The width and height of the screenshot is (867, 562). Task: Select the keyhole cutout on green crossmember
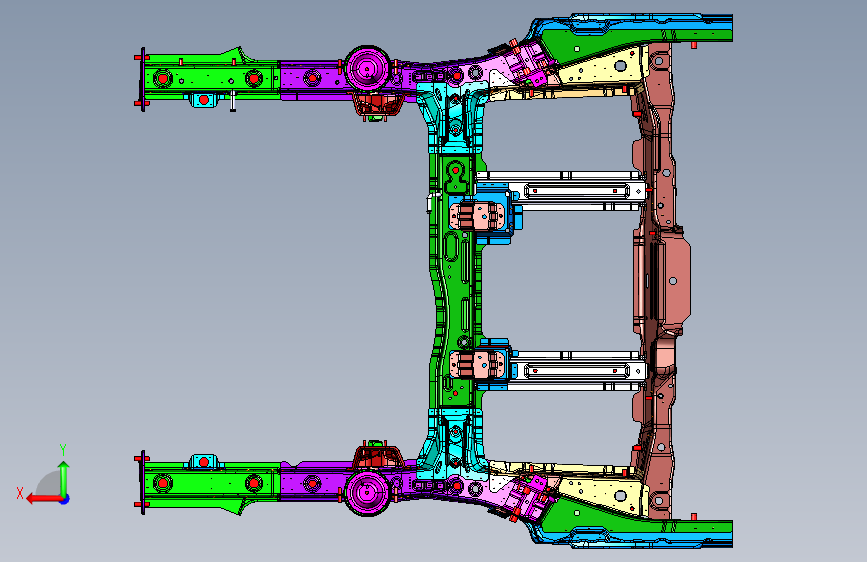coord(456,176)
